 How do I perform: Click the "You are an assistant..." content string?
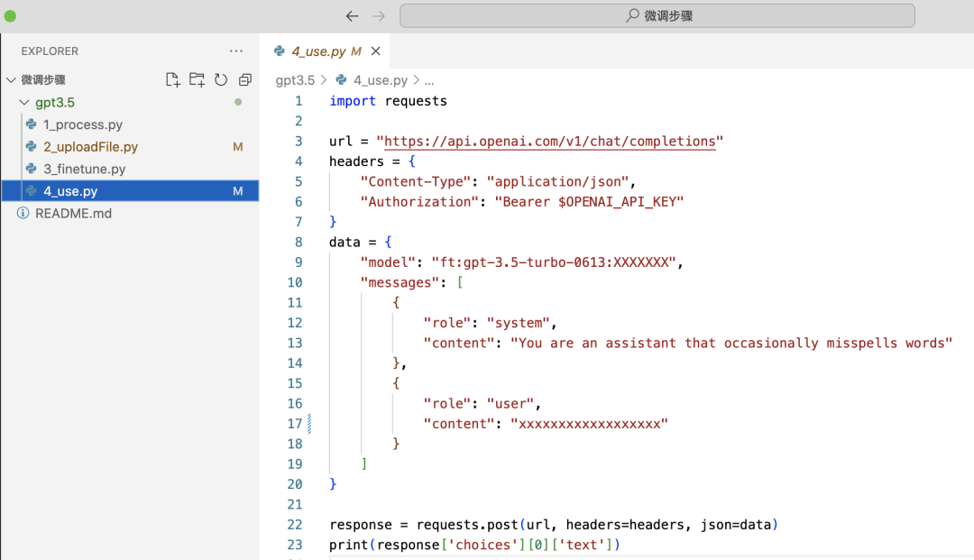(731, 344)
